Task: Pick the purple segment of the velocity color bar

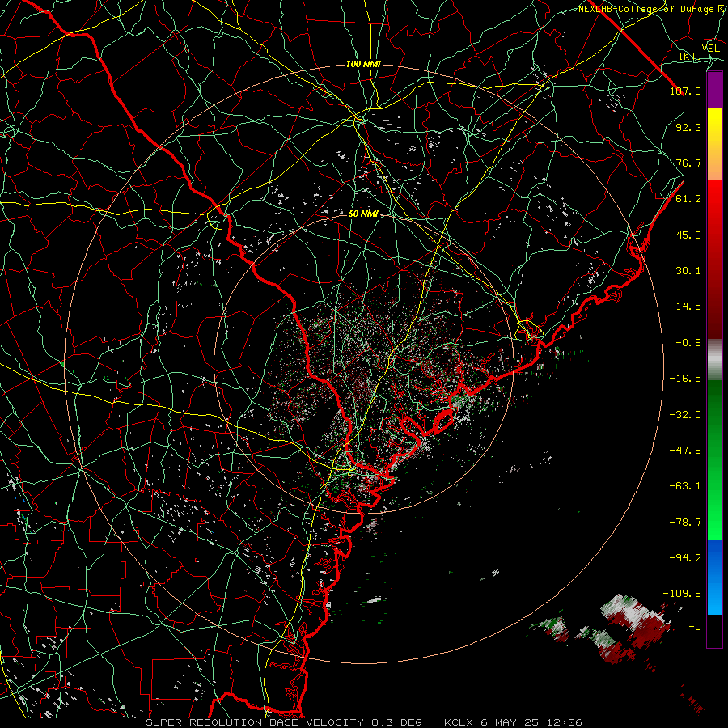Action: click(x=714, y=91)
